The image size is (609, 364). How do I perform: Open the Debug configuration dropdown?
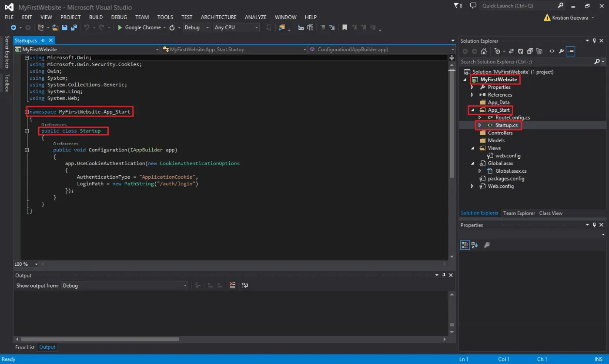(x=197, y=27)
